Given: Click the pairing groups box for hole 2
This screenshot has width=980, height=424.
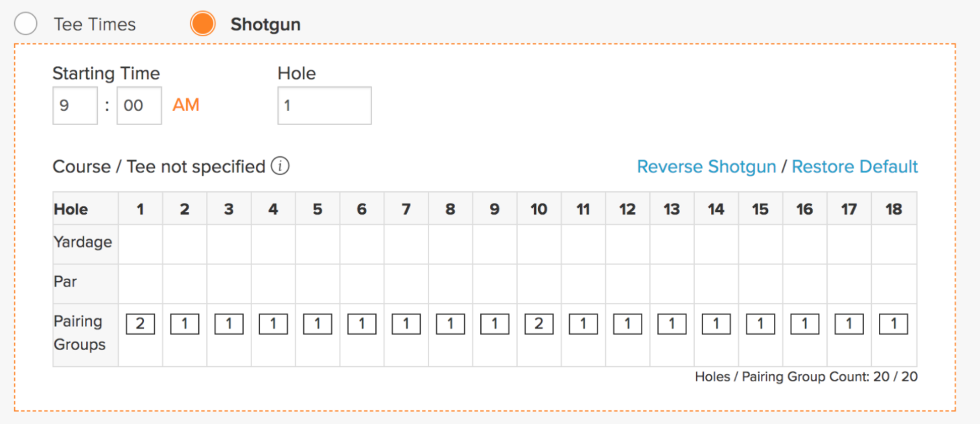Looking at the screenshot, I should pyautogui.click(x=185, y=324).
